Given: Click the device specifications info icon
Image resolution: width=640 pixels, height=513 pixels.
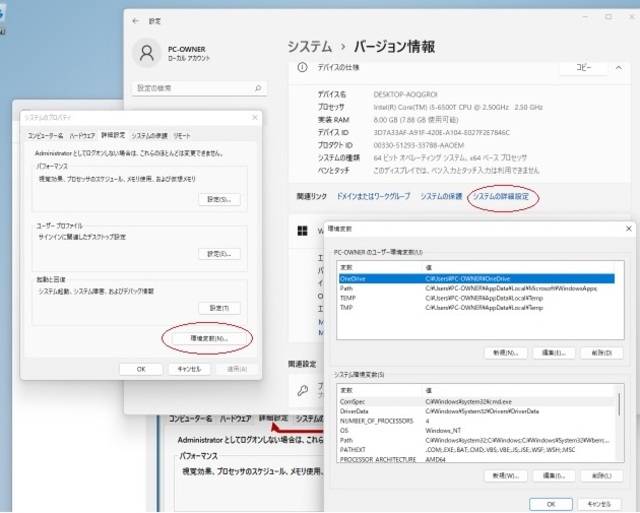Looking at the screenshot, I should pyautogui.click(x=302, y=67).
